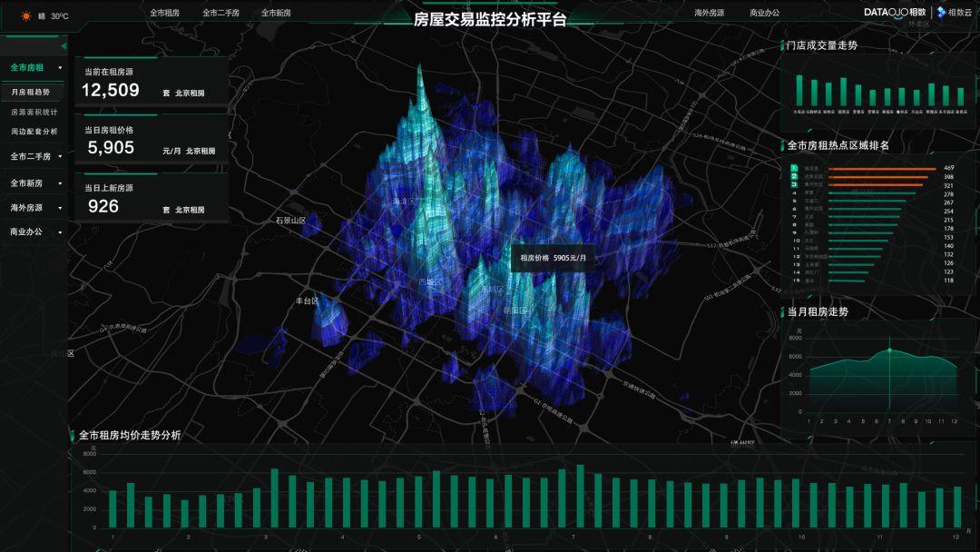Click the rank 2 badge in hotspot ranking

tap(794, 176)
